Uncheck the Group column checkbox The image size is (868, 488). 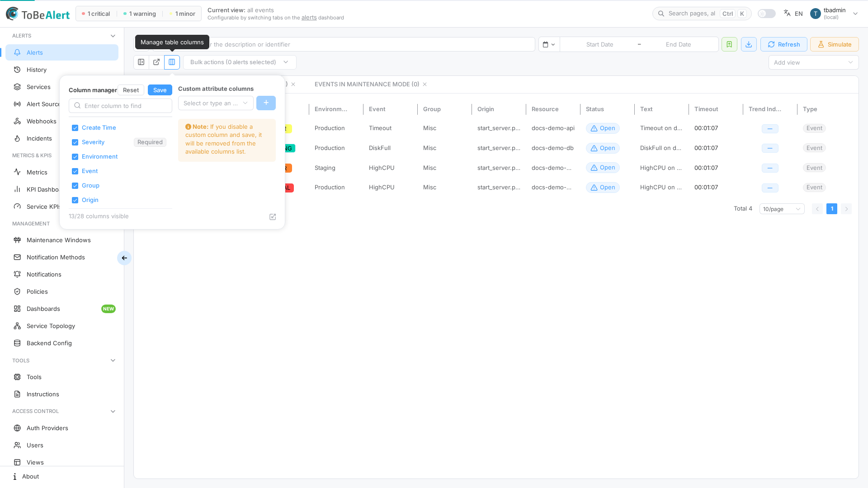(x=75, y=186)
